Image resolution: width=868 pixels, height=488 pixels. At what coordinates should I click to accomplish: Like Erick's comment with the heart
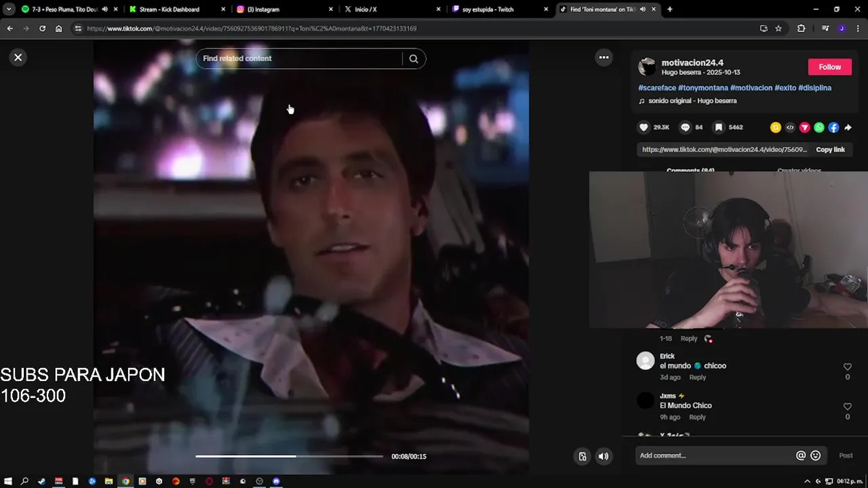point(847,367)
